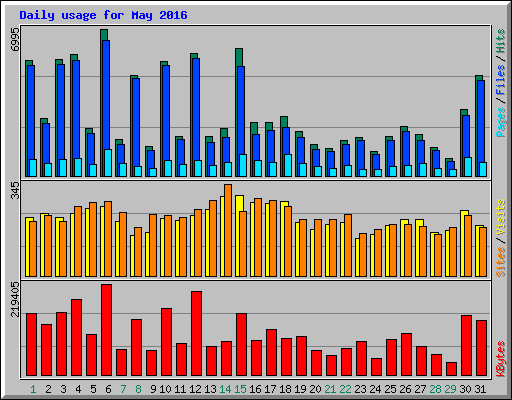Click the KBytes legend label
512x400 pixels.
click(x=500, y=359)
